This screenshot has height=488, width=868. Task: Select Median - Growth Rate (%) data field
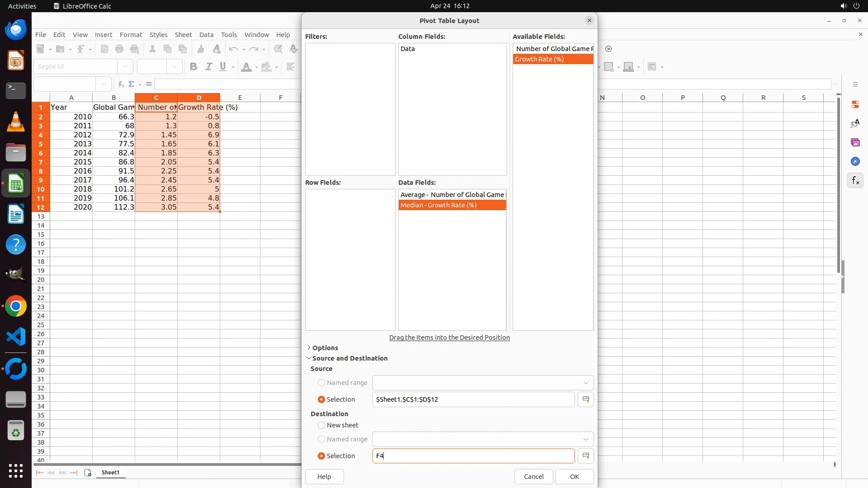[452, 205]
